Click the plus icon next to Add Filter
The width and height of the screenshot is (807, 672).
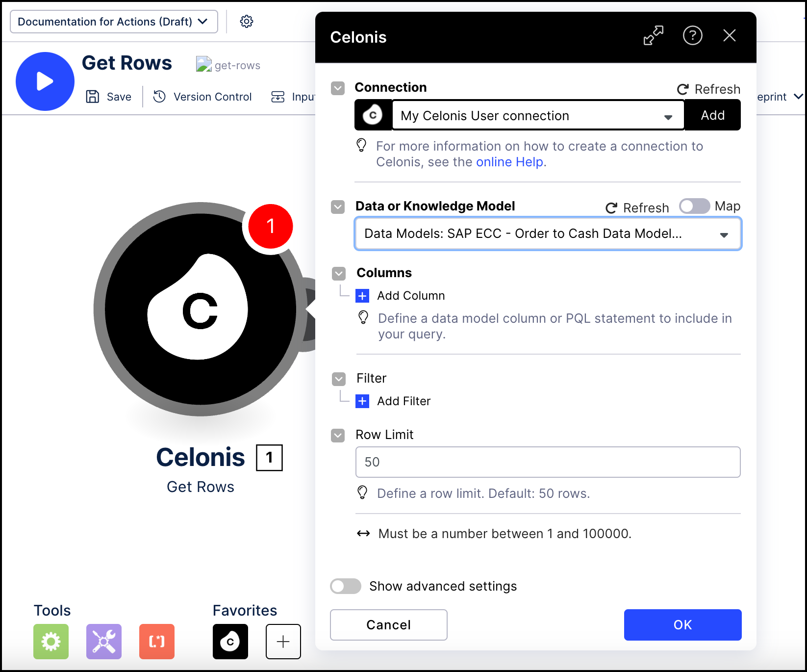(x=362, y=401)
